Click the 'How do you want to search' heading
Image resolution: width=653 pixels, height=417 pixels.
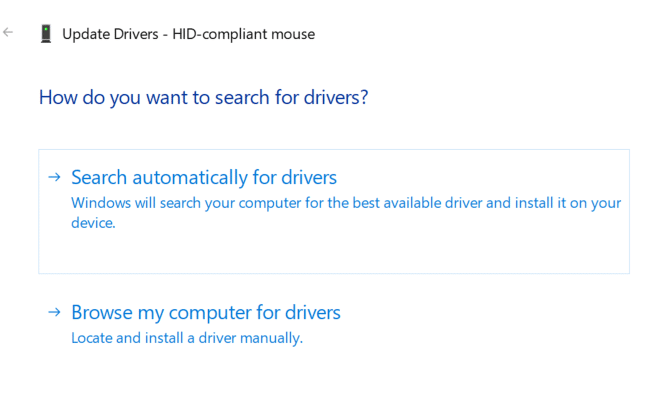point(204,98)
